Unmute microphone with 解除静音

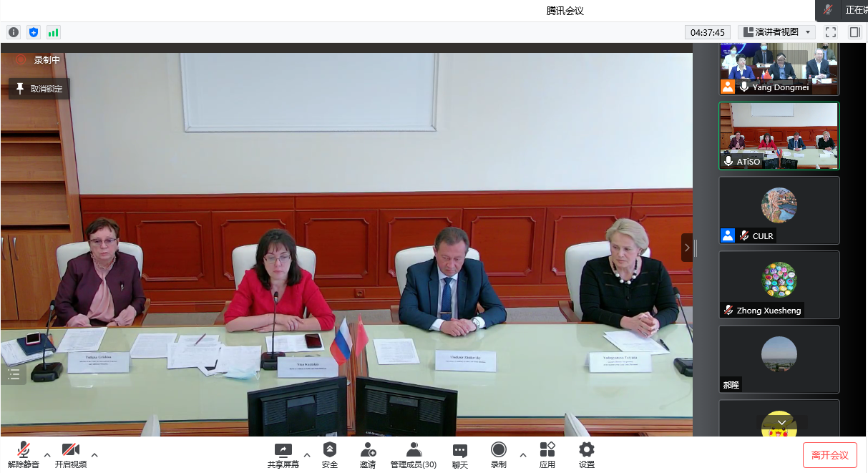pyautogui.click(x=24, y=455)
